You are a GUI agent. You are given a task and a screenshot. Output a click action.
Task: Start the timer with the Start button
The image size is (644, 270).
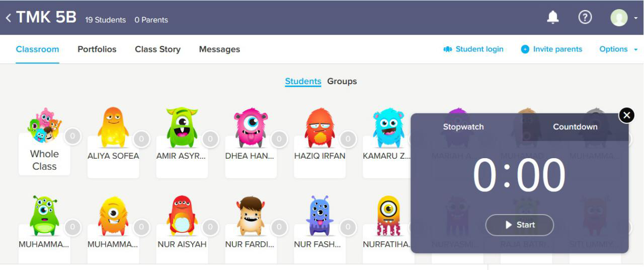pos(520,225)
